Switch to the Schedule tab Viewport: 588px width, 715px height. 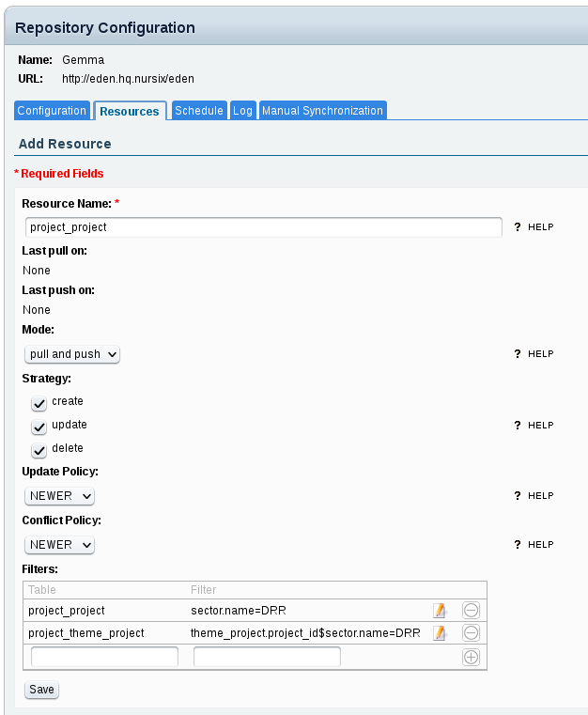(x=199, y=111)
